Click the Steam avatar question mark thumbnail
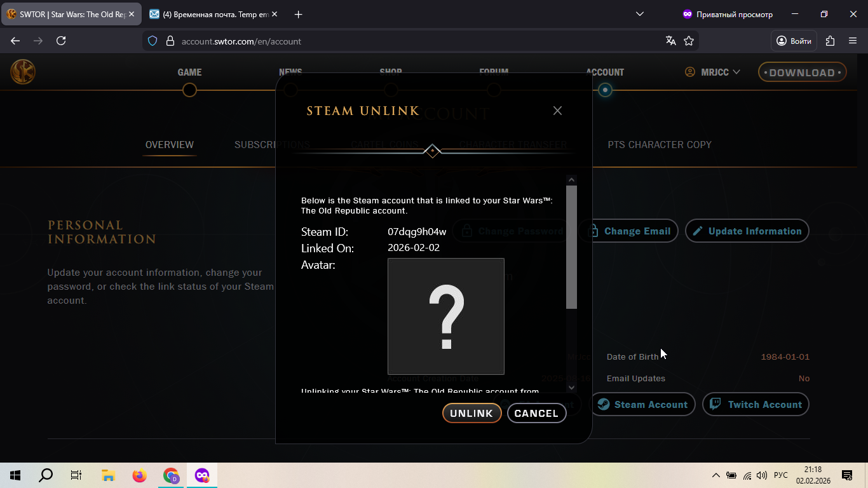This screenshot has height=488, width=868. [x=446, y=316]
